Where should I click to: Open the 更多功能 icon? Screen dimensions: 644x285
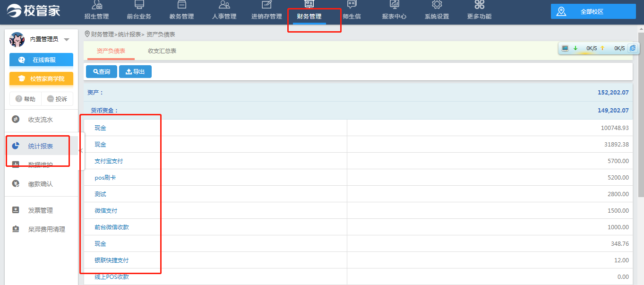[x=480, y=5]
